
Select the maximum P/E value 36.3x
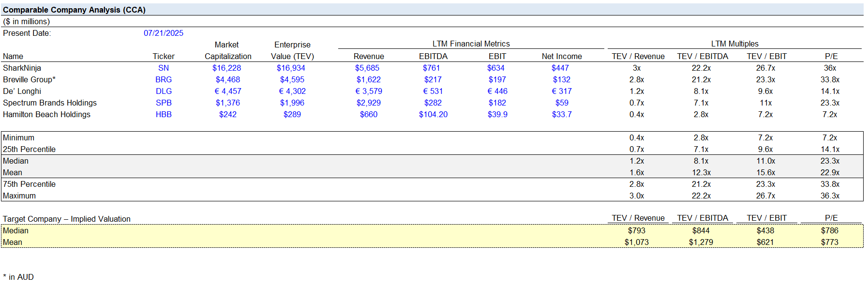(x=830, y=196)
